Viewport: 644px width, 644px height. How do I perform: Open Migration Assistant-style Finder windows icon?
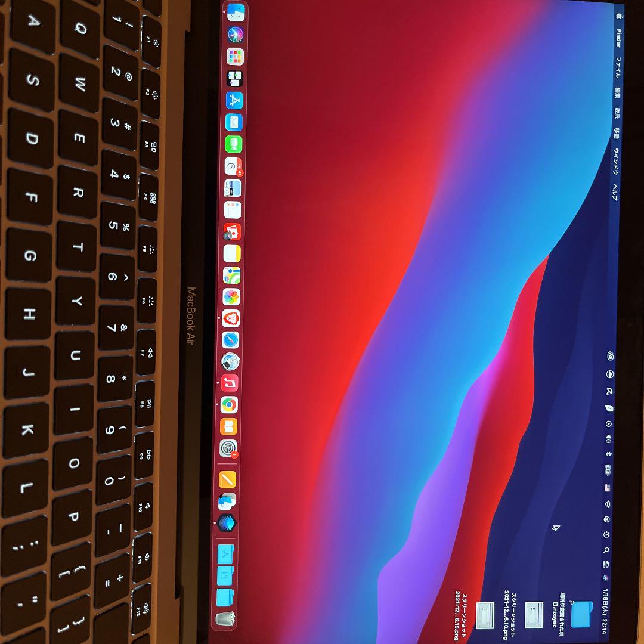[x=227, y=501]
